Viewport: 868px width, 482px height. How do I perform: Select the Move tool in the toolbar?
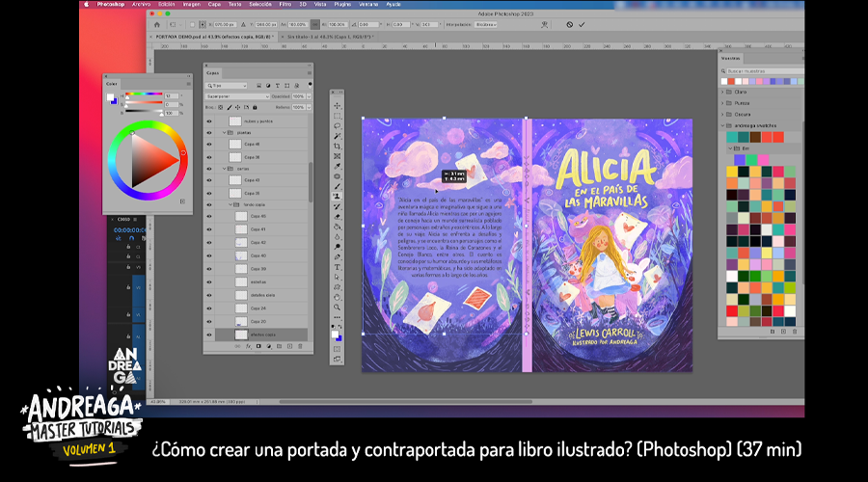pos(337,105)
